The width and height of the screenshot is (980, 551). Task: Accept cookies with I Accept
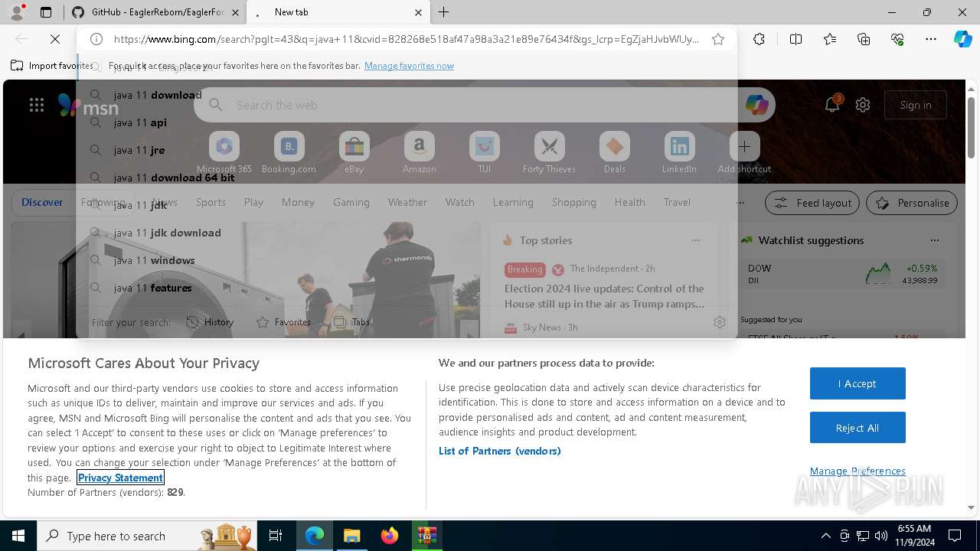pos(857,383)
